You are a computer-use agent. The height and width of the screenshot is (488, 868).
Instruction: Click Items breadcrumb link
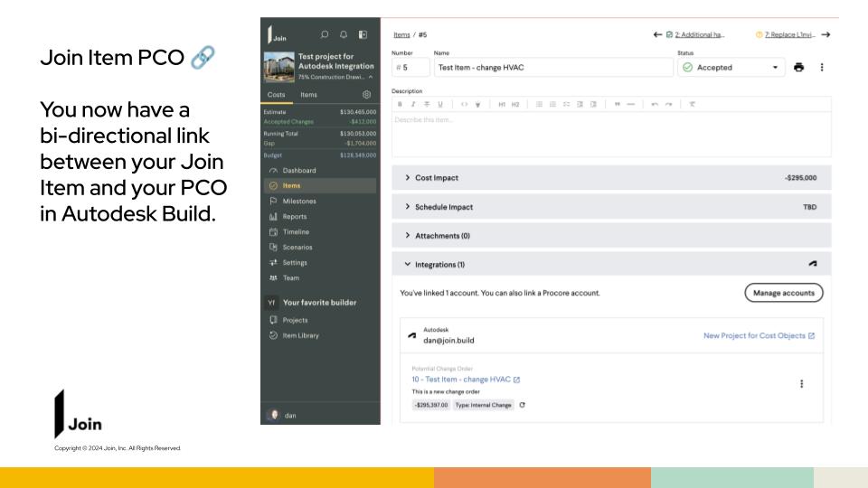coord(401,35)
